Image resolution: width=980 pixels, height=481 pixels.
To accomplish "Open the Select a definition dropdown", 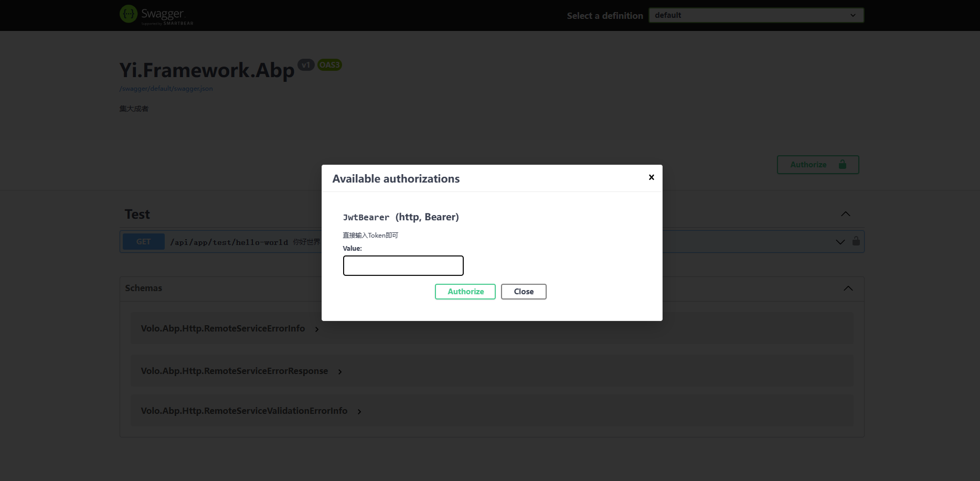I will [755, 15].
